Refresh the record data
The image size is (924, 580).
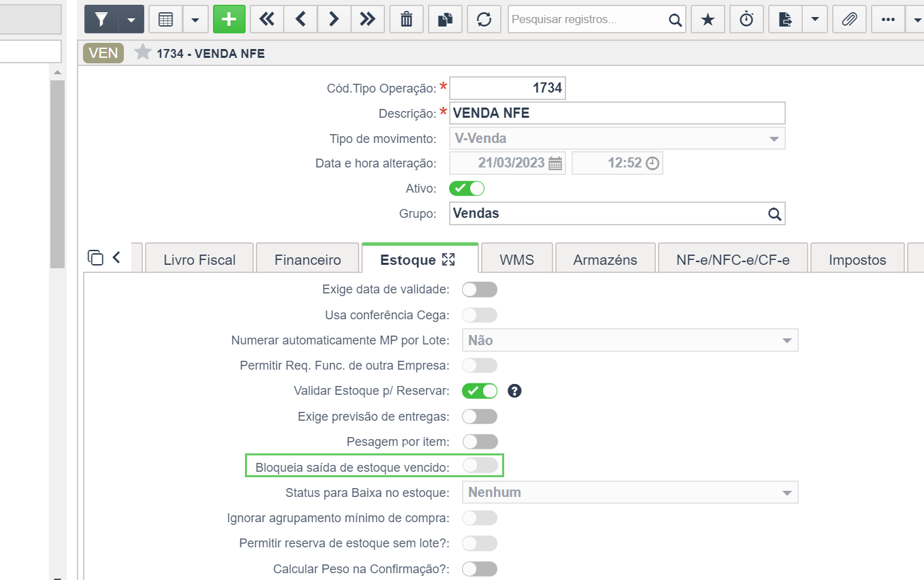484,19
